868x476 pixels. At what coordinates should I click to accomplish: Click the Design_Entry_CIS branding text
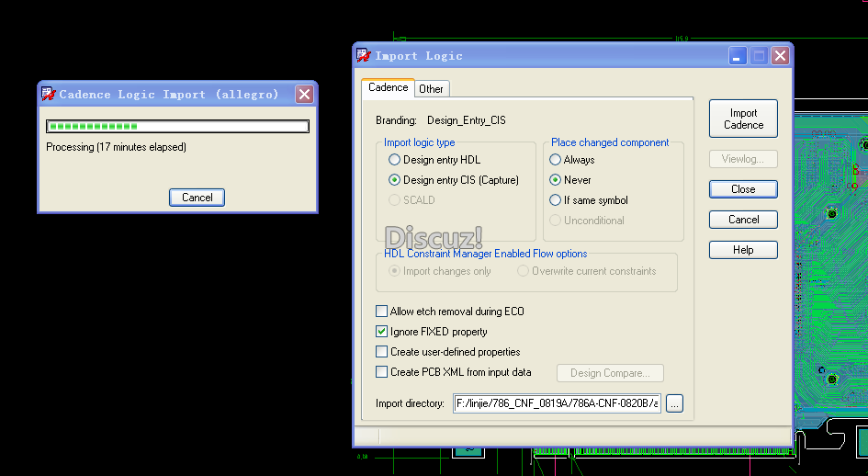(x=466, y=120)
